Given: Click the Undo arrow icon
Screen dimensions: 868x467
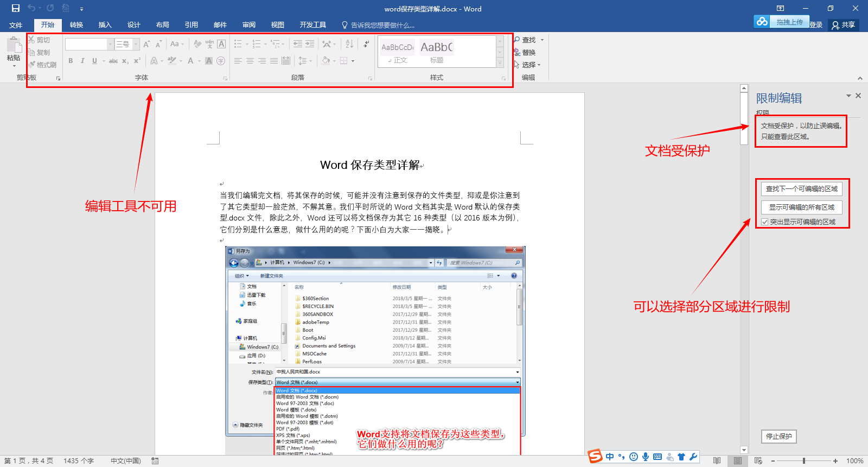Looking at the screenshot, I should [31, 8].
